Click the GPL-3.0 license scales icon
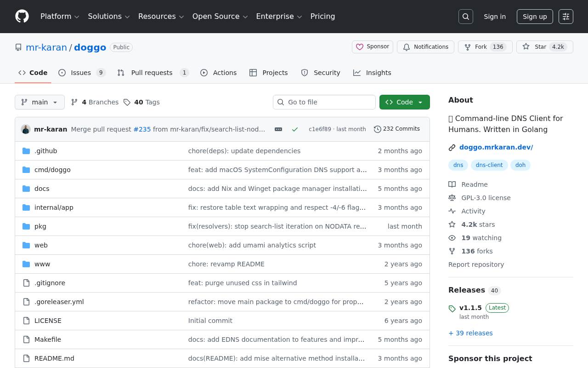 tap(452, 197)
